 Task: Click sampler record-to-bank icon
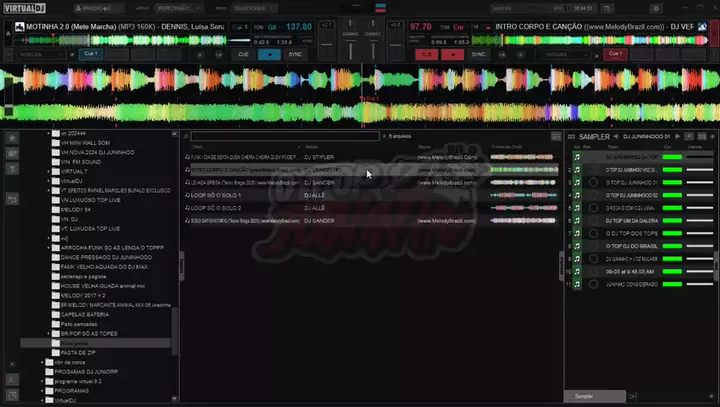689,136
